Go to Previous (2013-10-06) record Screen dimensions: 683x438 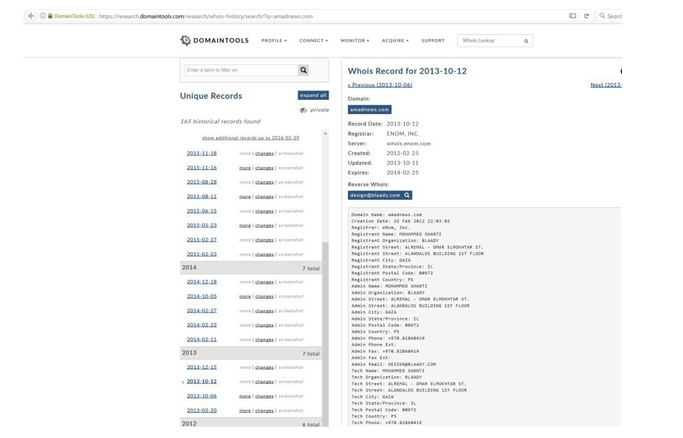[x=380, y=85]
